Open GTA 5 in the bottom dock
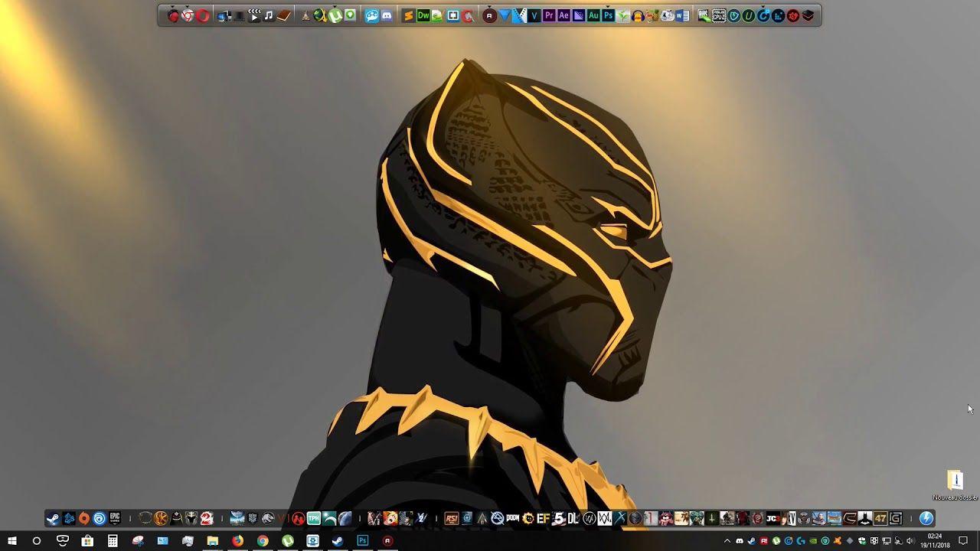 click(559, 519)
